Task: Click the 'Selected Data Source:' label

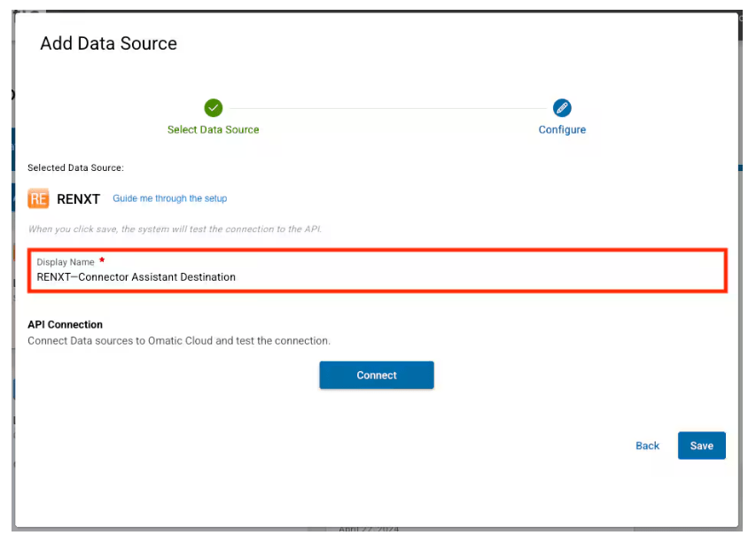Action: [x=75, y=167]
